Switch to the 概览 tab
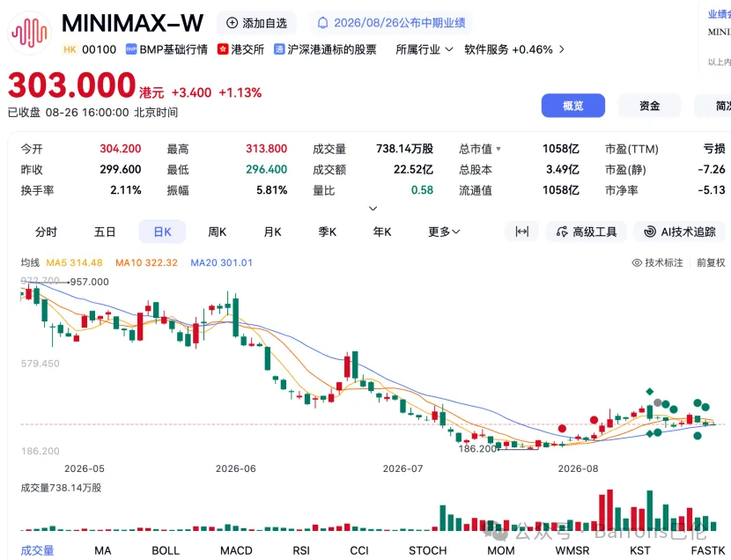The image size is (731, 560). tap(573, 106)
